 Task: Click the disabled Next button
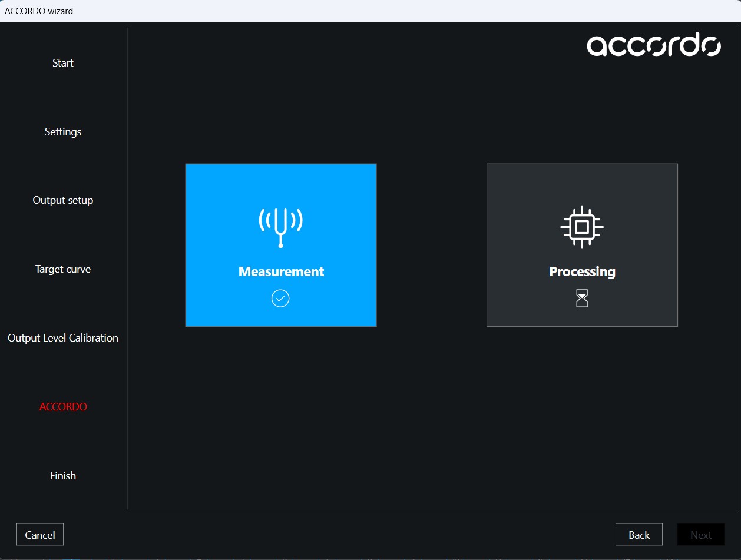point(701,535)
